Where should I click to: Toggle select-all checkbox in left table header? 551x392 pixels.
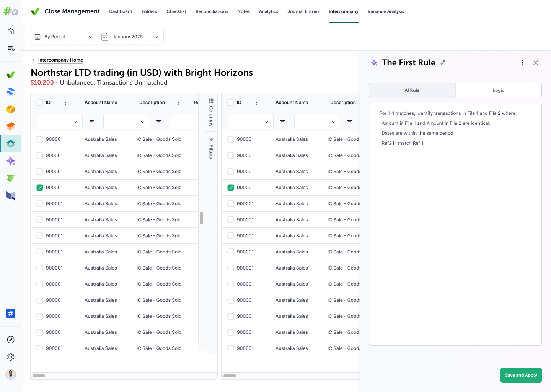pyautogui.click(x=40, y=103)
